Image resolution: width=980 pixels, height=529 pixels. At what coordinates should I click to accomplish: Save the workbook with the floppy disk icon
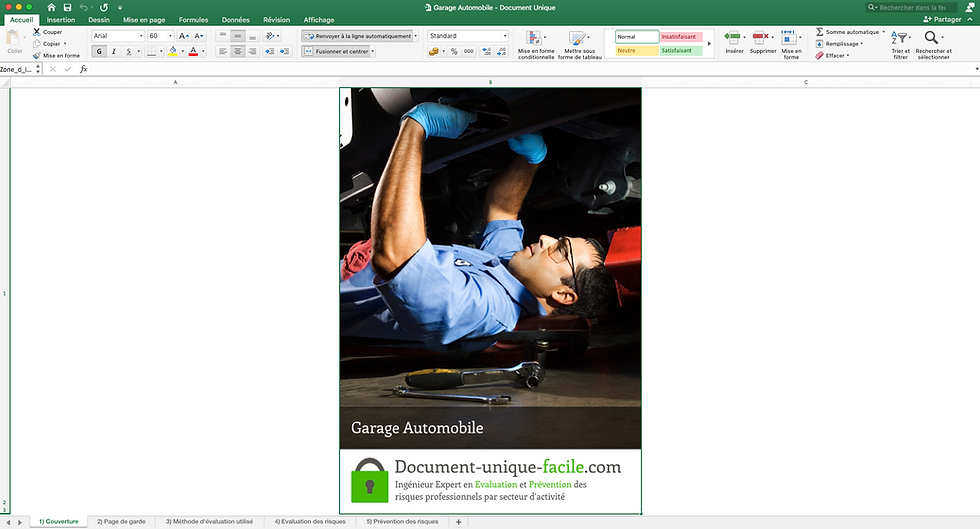click(x=67, y=8)
